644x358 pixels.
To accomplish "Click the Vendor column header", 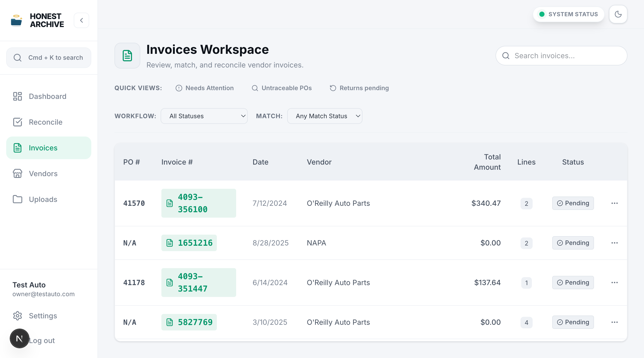I will click(x=319, y=162).
